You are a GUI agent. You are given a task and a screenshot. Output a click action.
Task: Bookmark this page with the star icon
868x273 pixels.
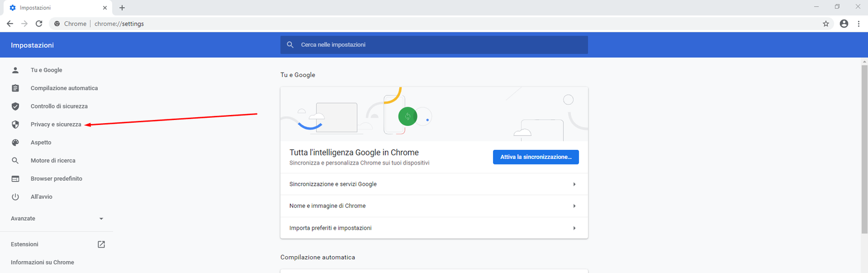826,23
